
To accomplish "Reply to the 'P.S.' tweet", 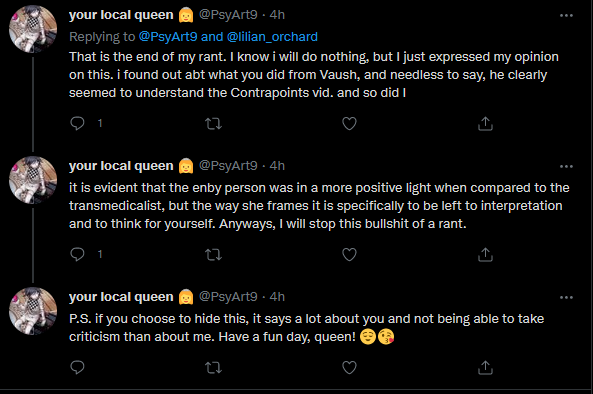I will tap(78, 367).
